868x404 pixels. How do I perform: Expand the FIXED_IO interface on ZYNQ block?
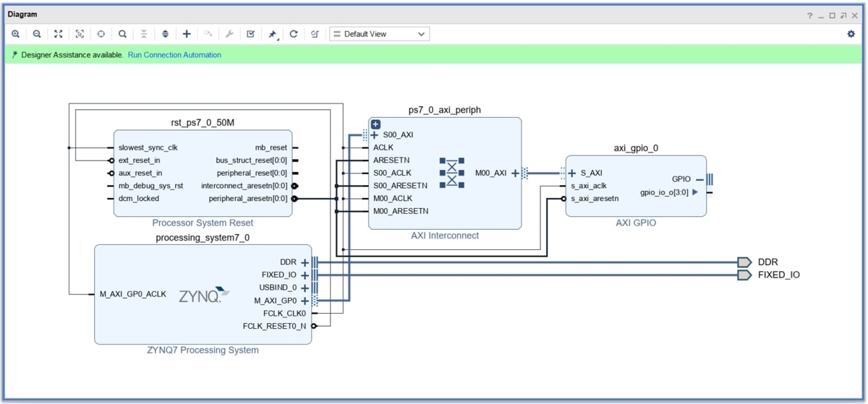point(305,275)
